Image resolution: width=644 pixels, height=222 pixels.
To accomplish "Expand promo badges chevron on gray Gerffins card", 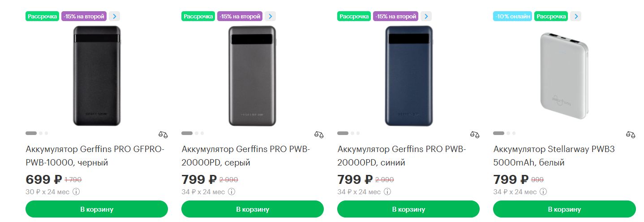I will tap(270, 17).
